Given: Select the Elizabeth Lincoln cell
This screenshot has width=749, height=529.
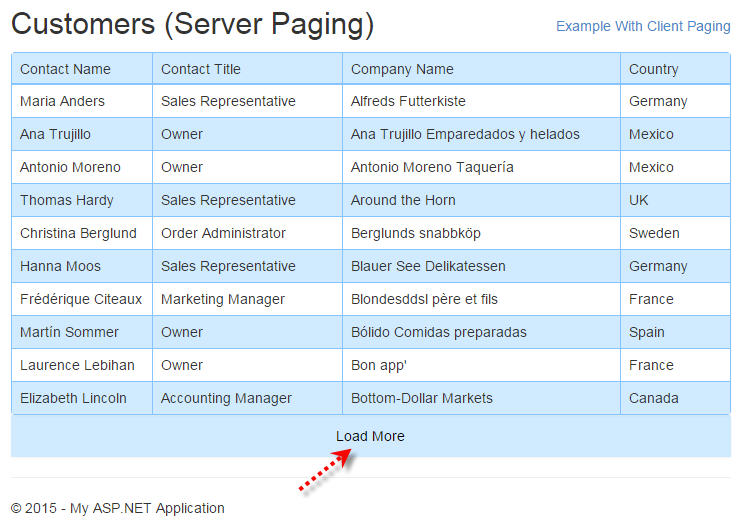Looking at the screenshot, I should [x=82, y=398].
